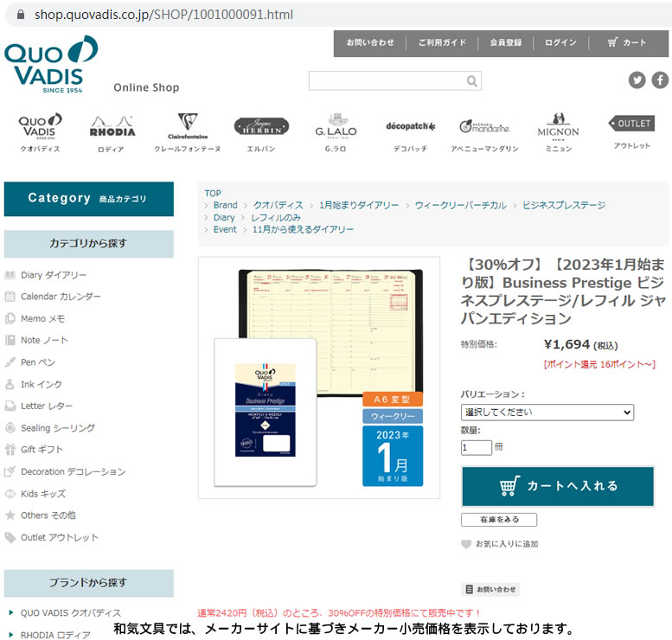
Task: Open Outlet アウトレット sidebar category
Action: click(60, 538)
